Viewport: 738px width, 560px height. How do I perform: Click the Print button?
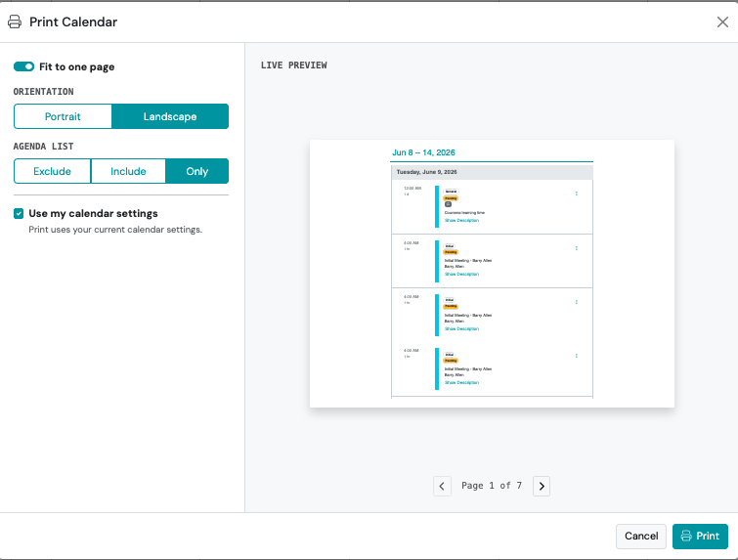[700, 536]
